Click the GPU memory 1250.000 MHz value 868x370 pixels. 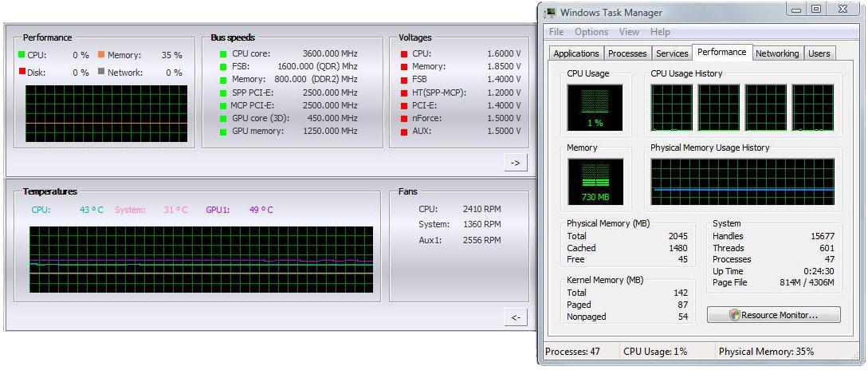[x=330, y=132]
